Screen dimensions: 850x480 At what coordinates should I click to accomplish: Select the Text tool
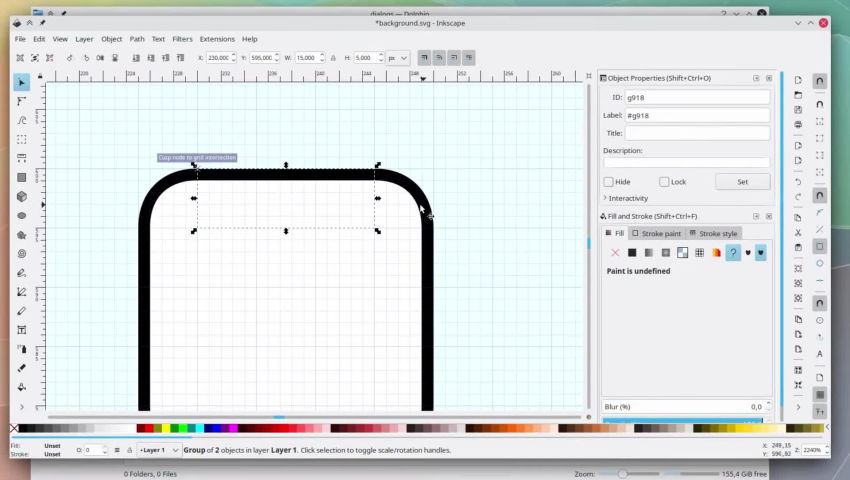click(22, 330)
